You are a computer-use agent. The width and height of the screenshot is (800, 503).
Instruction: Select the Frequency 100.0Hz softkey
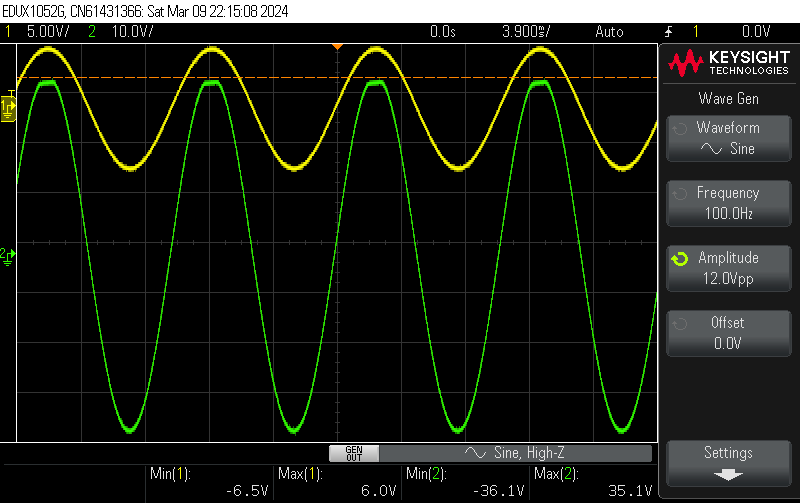(x=729, y=203)
